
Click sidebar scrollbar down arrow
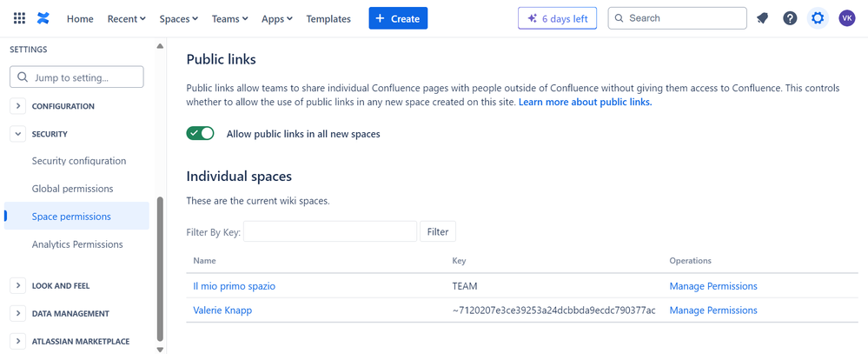pyautogui.click(x=160, y=349)
